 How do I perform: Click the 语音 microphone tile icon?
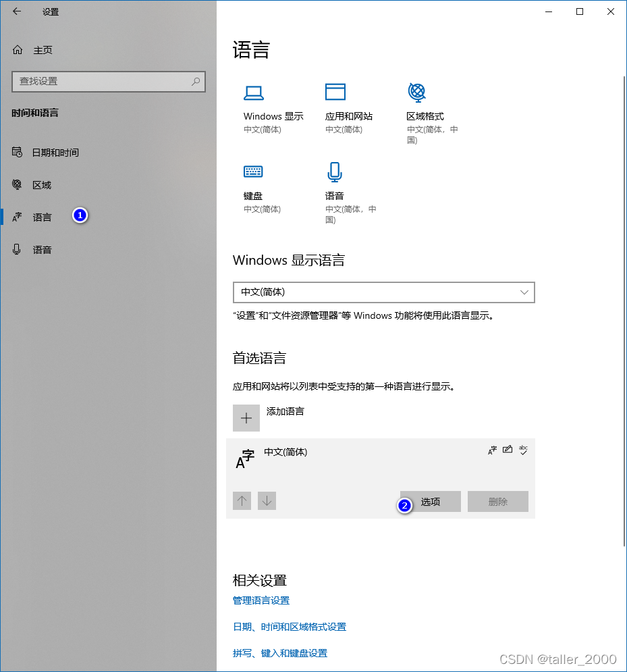[x=335, y=172]
